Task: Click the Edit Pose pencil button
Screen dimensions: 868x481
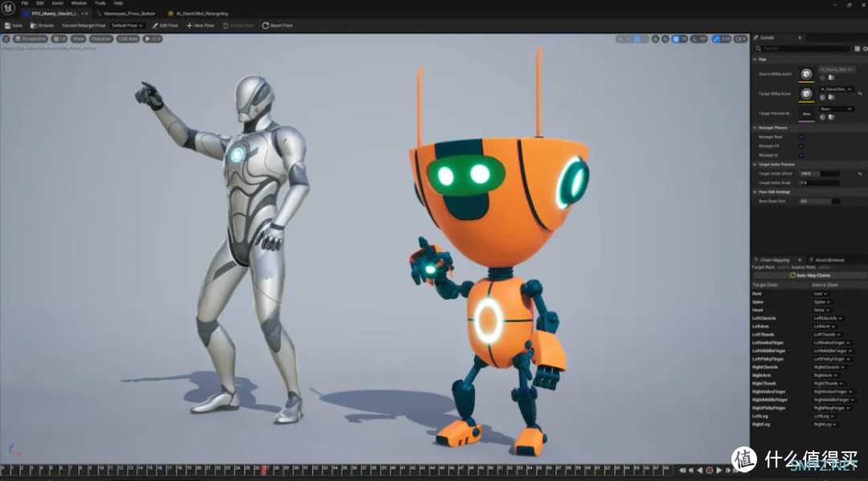Action: [165, 26]
